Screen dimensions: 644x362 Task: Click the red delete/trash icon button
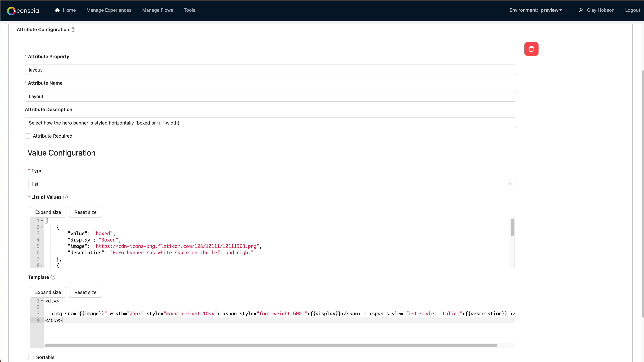click(x=531, y=49)
